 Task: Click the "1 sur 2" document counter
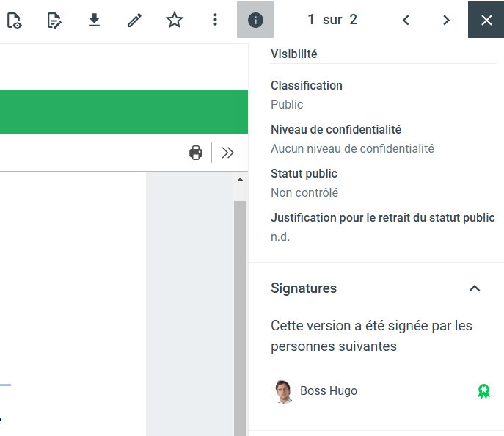coord(332,20)
